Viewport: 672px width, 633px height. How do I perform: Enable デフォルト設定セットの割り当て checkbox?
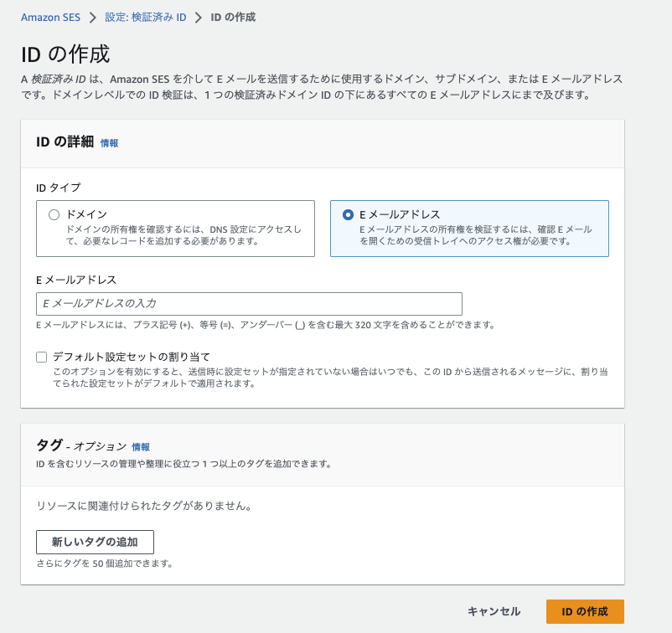click(39, 357)
